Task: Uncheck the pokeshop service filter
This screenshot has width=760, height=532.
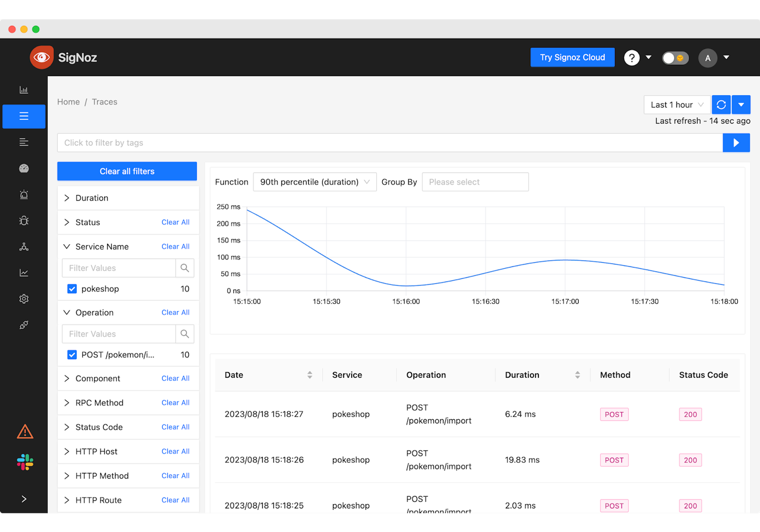Action: [72, 289]
